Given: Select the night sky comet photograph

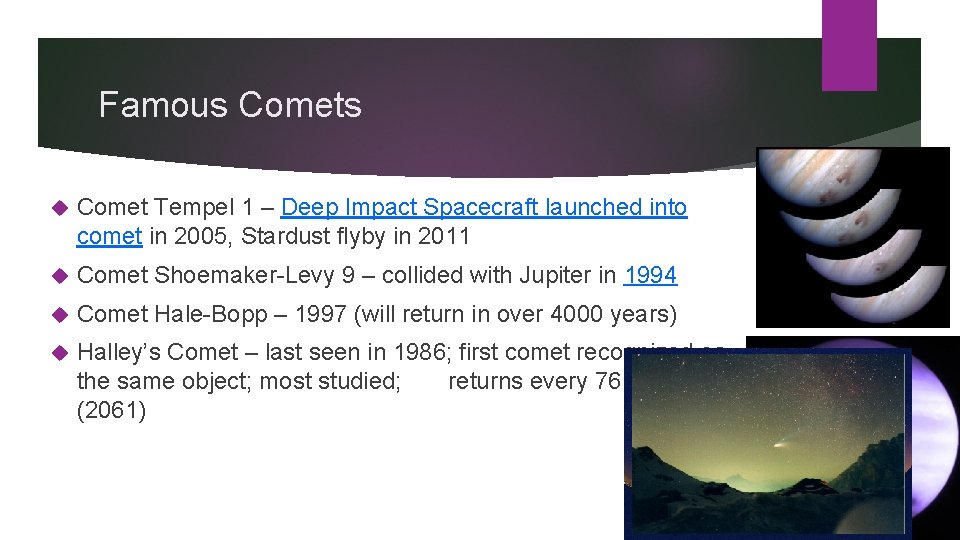Looking at the screenshot, I should [768, 443].
